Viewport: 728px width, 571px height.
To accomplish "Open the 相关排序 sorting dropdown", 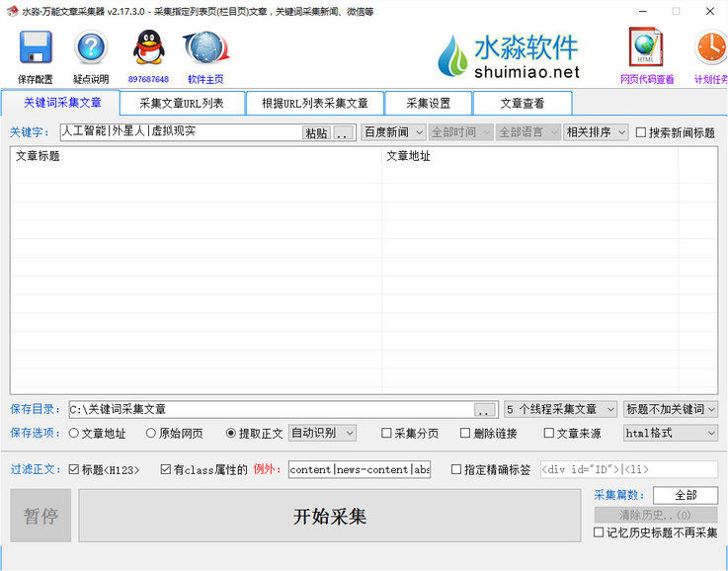I will 596,132.
